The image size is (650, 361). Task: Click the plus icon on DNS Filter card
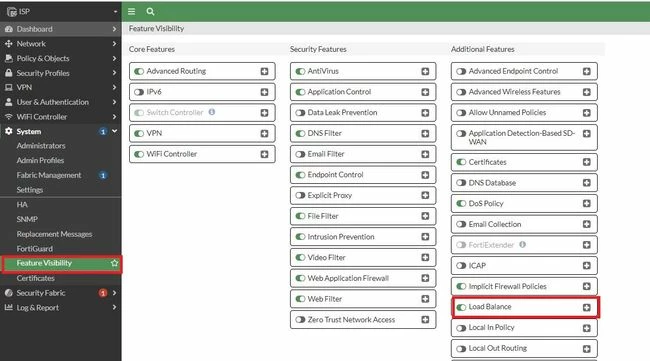click(425, 133)
